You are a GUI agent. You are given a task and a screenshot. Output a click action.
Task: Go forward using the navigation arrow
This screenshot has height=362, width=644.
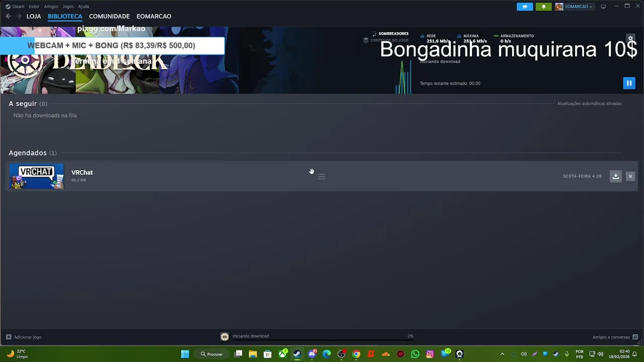click(x=19, y=16)
